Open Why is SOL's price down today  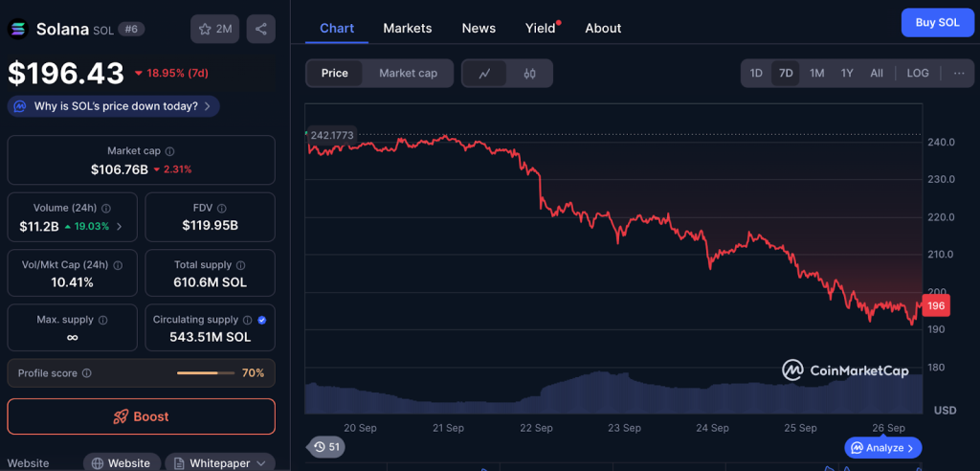coord(113,106)
